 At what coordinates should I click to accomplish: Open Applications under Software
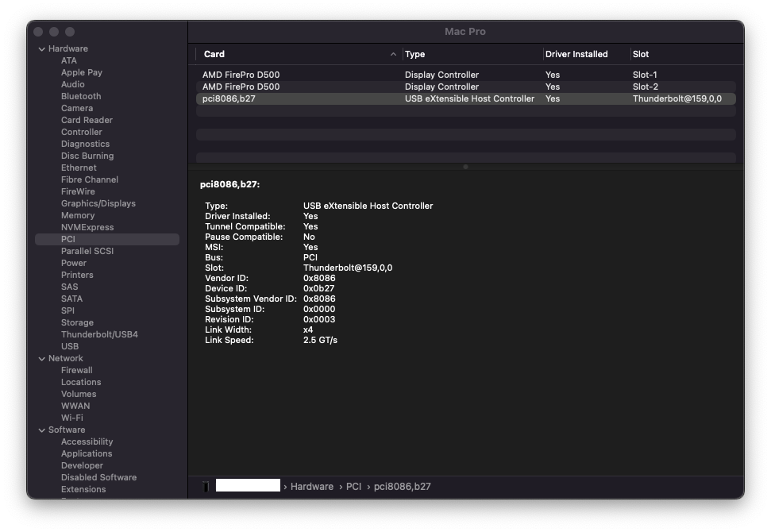click(87, 453)
